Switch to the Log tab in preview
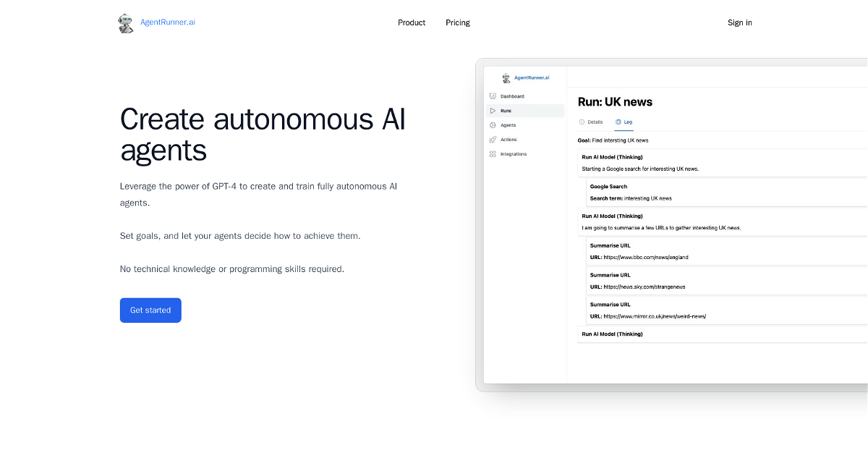 (x=624, y=122)
